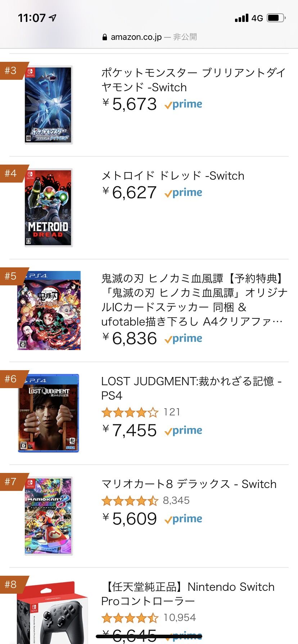The width and height of the screenshot is (298, 644).
Task: Open the メトロイド ドレッド -Switch title
Action: 173,176
